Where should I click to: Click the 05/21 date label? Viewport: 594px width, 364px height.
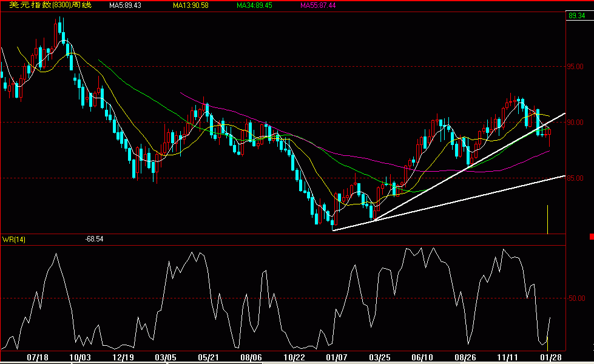click(x=208, y=357)
